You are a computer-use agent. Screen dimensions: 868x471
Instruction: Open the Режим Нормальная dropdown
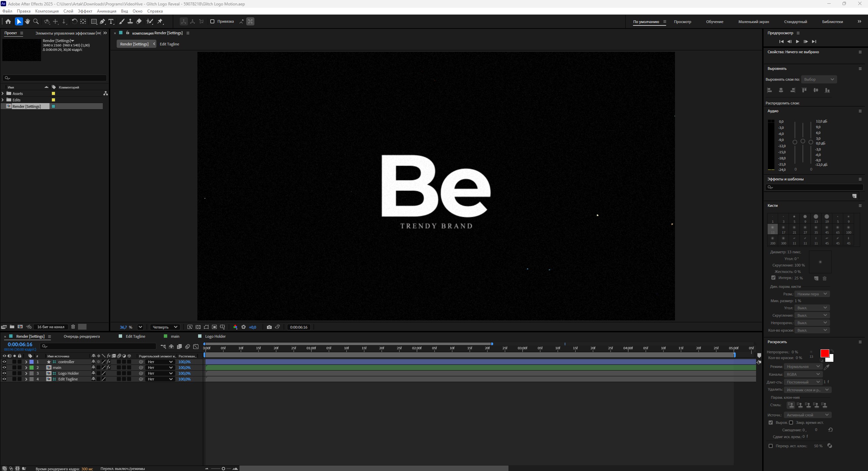click(803, 367)
